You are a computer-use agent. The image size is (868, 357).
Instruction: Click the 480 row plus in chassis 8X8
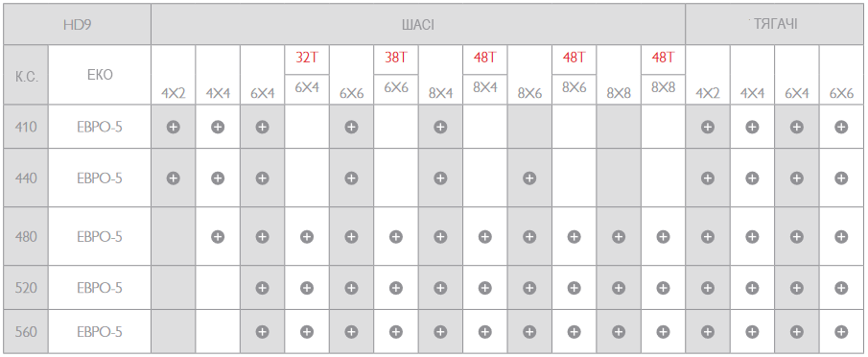click(619, 237)
